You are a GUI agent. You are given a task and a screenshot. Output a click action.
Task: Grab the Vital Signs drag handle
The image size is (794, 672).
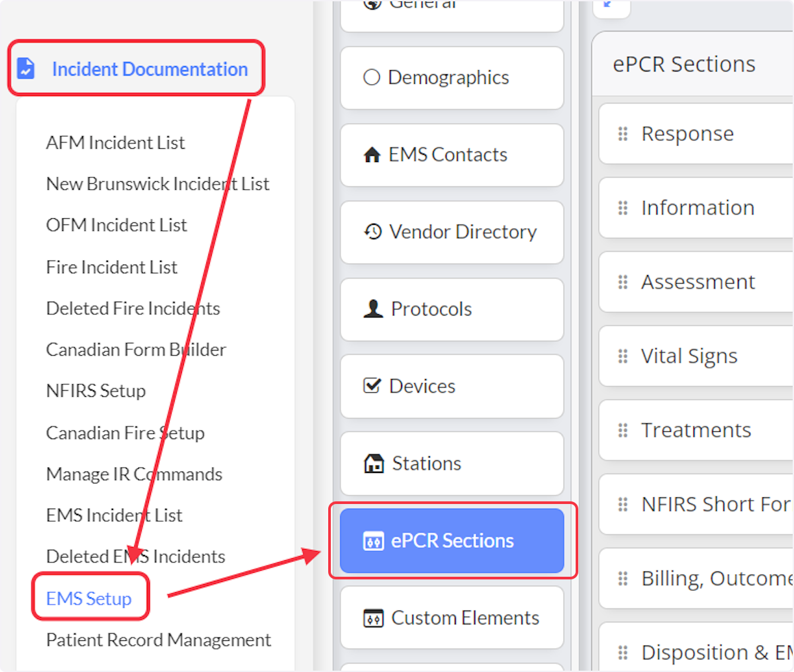tap(623, 356)
